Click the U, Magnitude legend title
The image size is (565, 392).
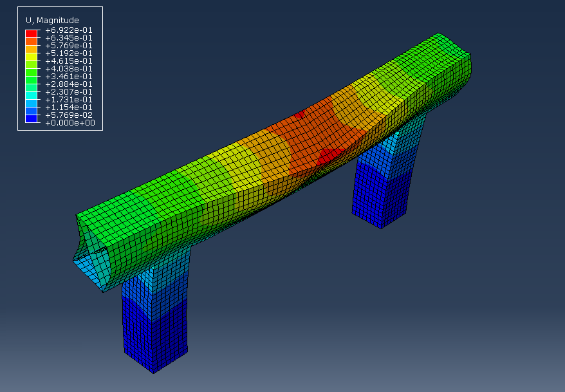pos(51,19)
